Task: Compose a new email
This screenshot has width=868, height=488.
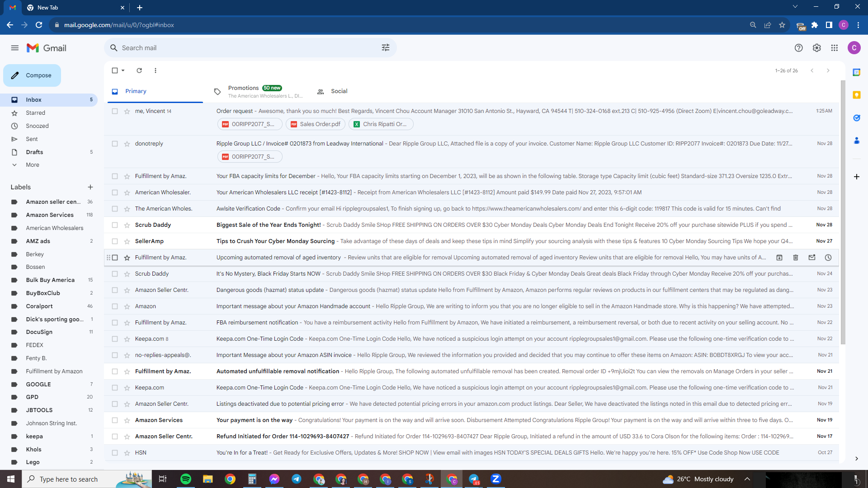Action: point(32,75)
